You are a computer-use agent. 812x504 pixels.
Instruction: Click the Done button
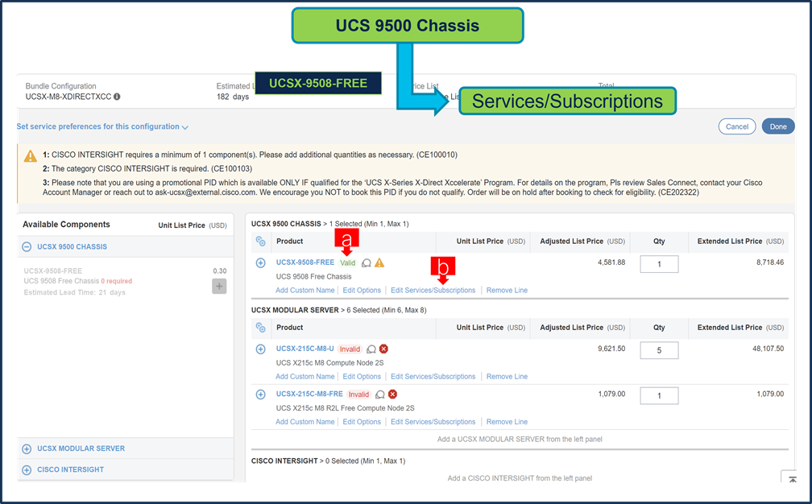tap(778, 126)
